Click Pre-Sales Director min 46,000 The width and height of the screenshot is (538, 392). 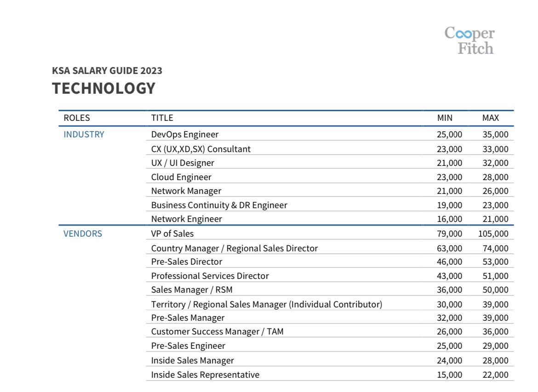[449, 261]
